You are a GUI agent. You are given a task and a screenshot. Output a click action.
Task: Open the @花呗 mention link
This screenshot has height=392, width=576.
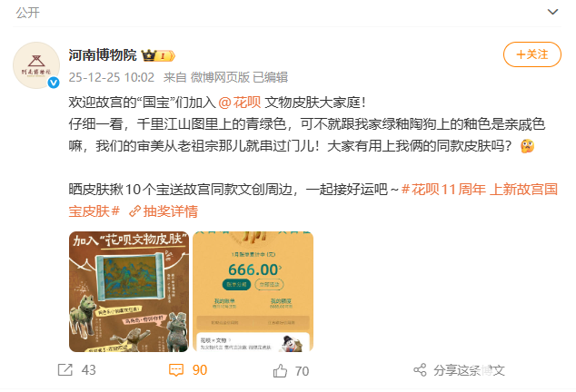(x=240, y=103)
